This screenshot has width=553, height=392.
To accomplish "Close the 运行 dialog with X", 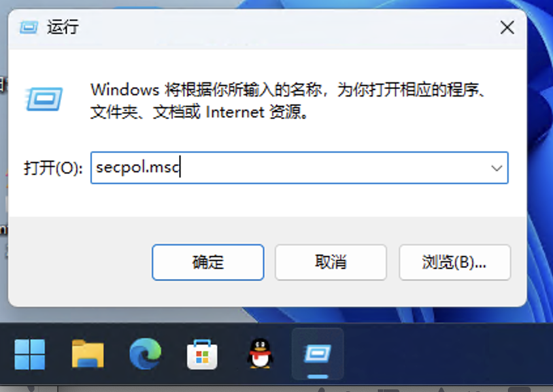I will coord(507,27).
